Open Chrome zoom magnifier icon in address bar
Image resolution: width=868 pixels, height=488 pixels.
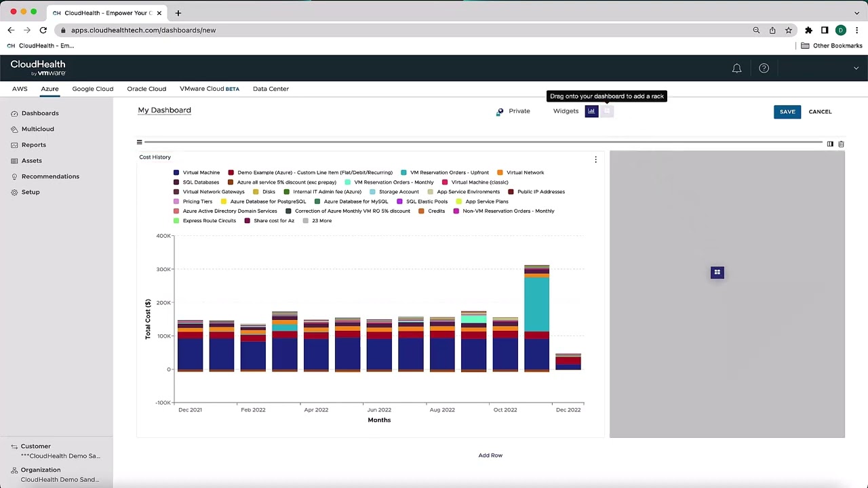pyautogui.click(x=756, y=30)
